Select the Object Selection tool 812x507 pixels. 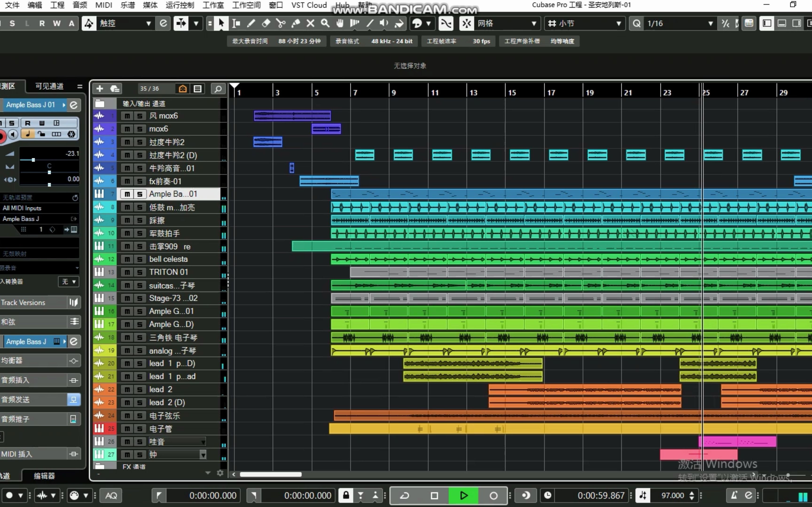click(x=220, y=23)
